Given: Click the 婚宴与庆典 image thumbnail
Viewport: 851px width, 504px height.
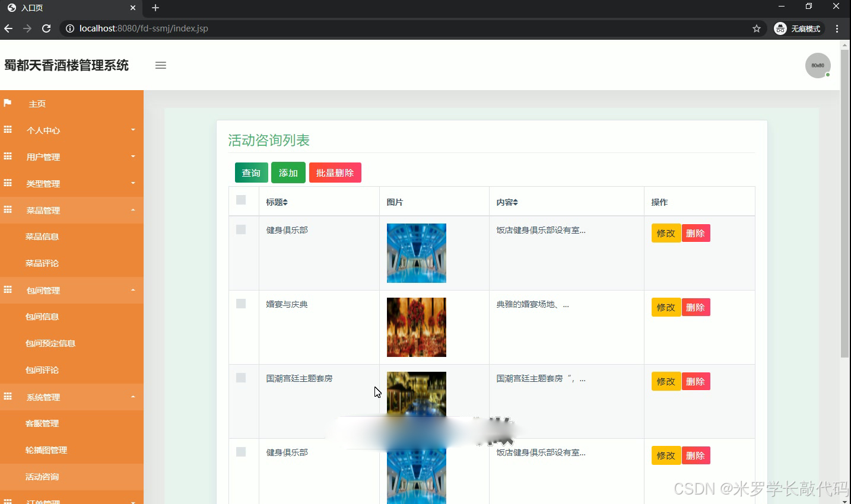Looking at the screenshot, I should click(x=416, y=327).
